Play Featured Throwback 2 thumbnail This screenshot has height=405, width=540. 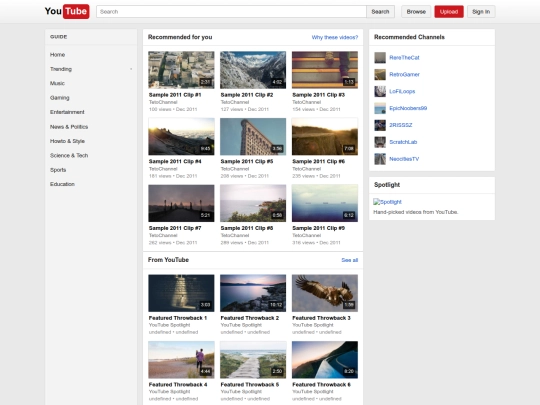coord(253,293)
